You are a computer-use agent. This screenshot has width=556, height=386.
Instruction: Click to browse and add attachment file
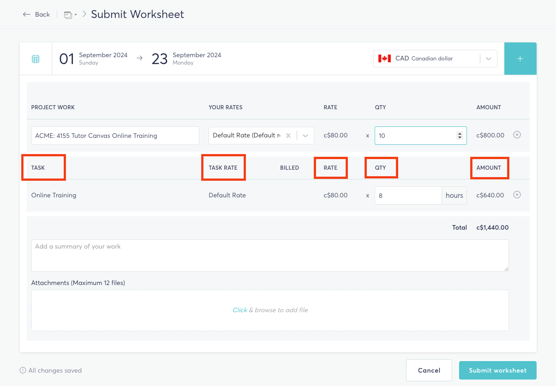270,310
